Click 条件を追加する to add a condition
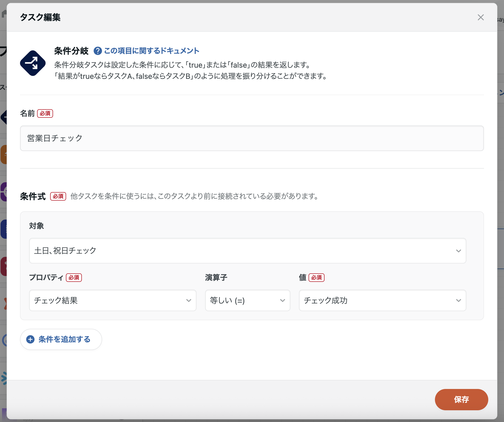504x422 pixels. (x=61, y=339)
